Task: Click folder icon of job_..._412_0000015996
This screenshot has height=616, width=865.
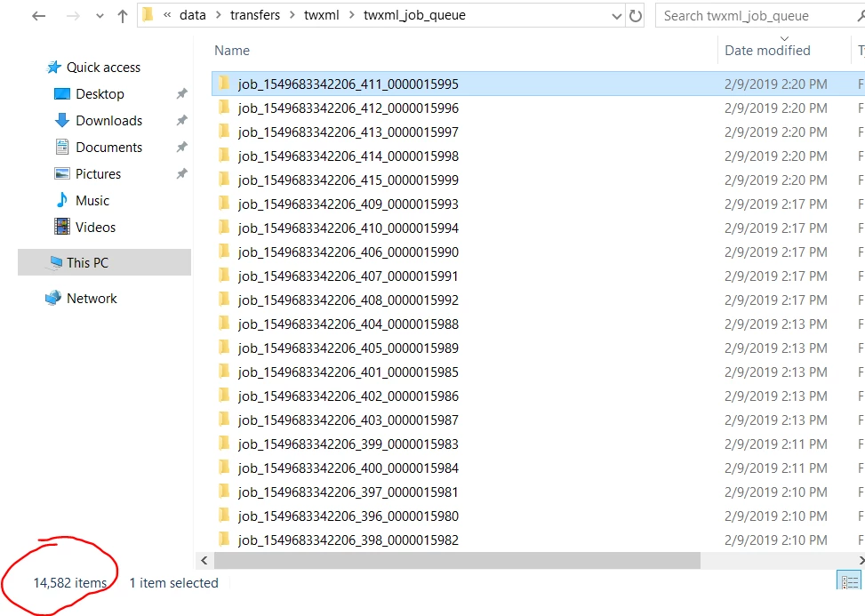Action: [x=224, y=107]
